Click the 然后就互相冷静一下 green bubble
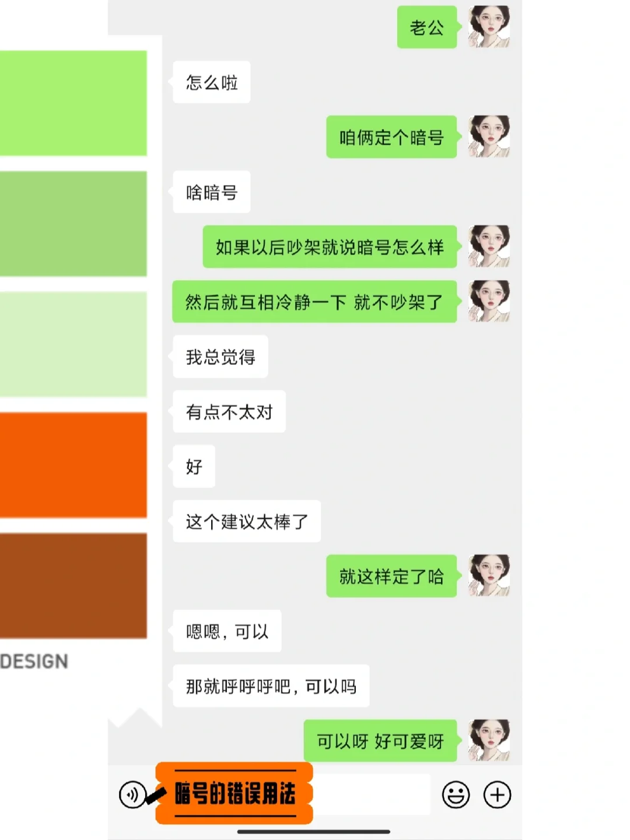630x840 pixels. [x=314, y=302]
